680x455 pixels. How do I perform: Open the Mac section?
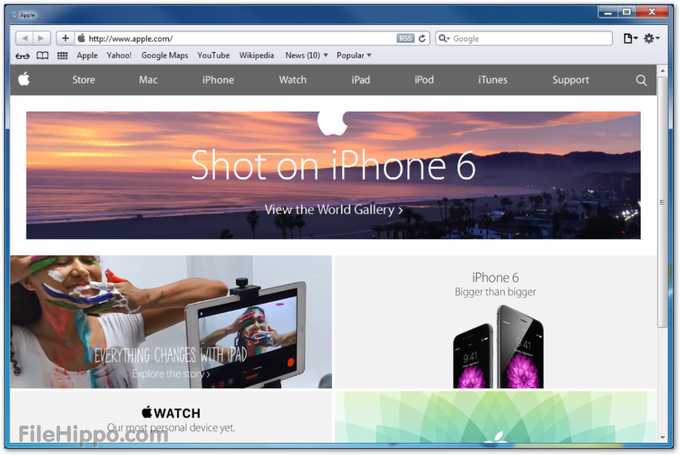point(148,80)
